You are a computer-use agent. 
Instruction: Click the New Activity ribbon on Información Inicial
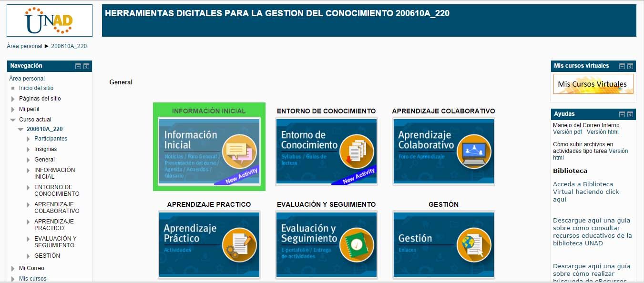coord(236,175)
